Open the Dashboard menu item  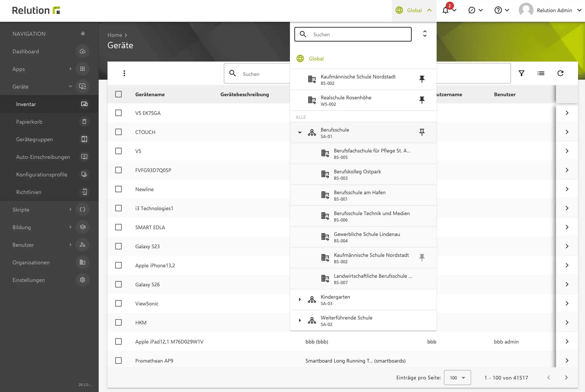coord(49,51)
